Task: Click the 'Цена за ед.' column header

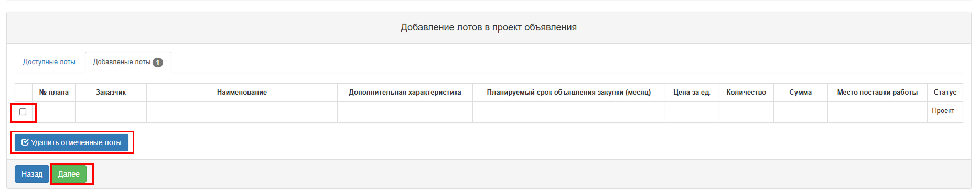Action: click(x=692, y=93)
